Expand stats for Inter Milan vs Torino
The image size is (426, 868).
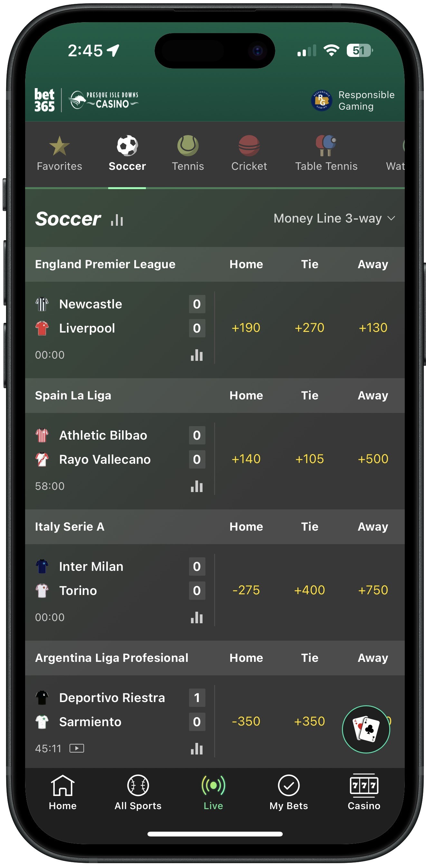coord(197,617)
